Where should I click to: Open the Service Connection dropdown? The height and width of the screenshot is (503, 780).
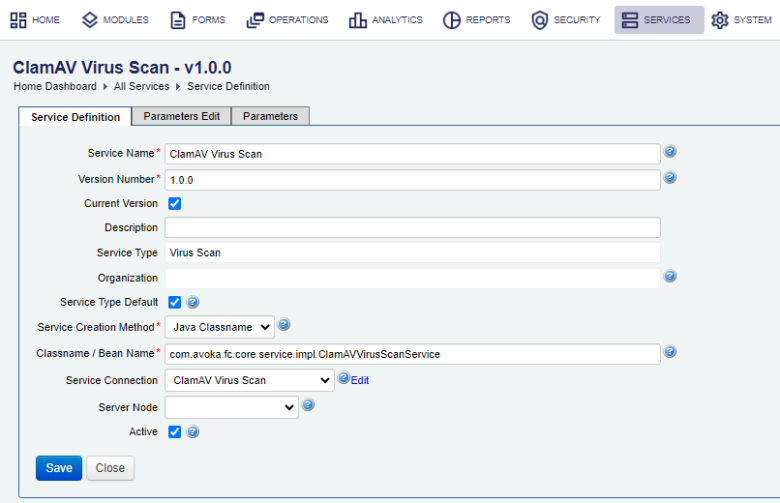249,380
